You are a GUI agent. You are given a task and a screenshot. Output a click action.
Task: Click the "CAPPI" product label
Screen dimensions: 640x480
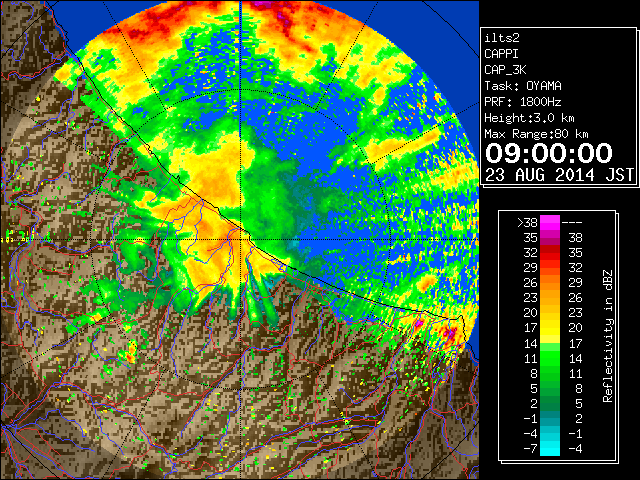coord(501,54)
